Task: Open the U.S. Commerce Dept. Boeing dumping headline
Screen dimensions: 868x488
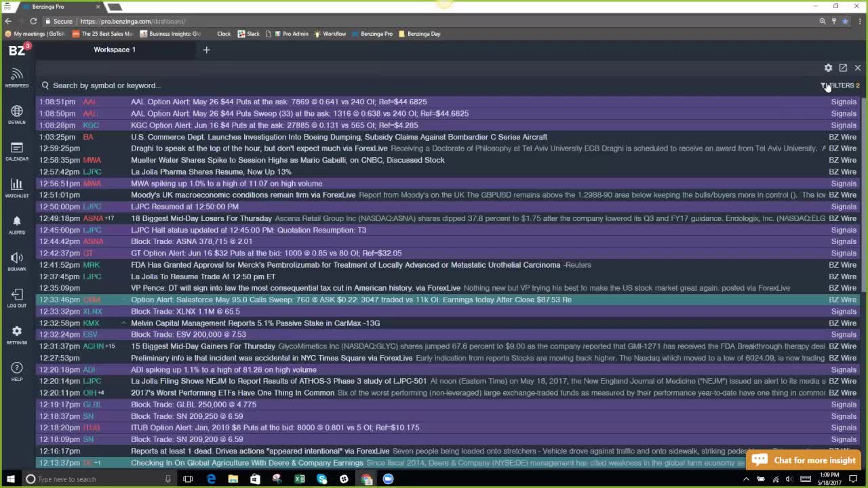Action: (339, 137)
